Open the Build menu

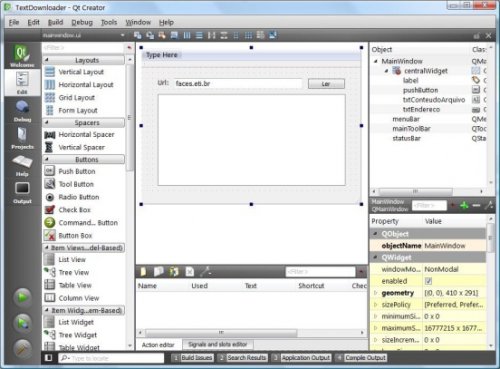(55, 22)
